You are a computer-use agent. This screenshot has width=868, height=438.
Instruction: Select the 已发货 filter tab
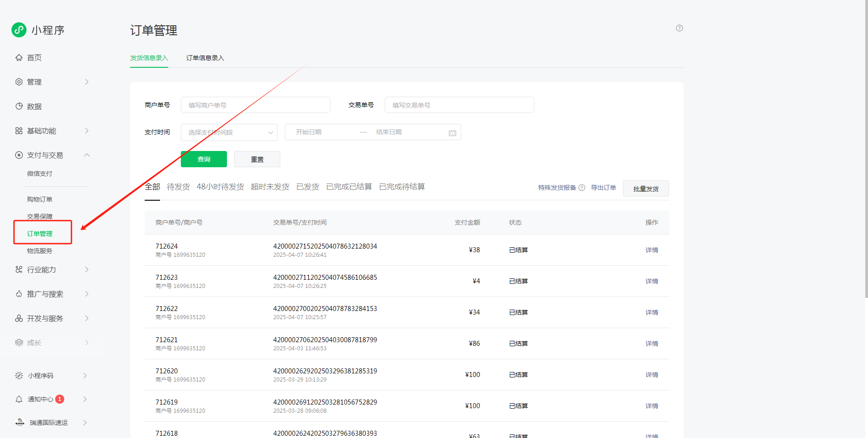(x=308, y=187)
